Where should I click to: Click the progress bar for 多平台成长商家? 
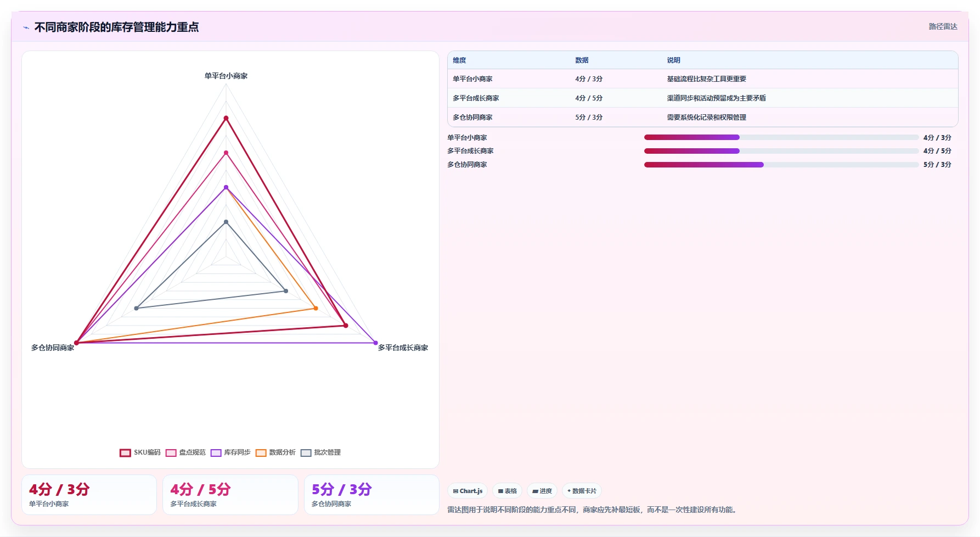click(x=781, y=151)
